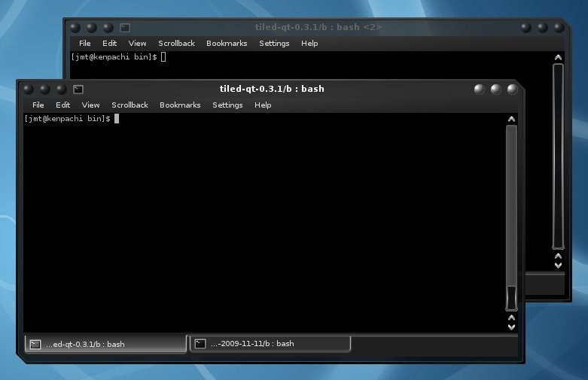Open Settings menu in the bash <2> window
The height and width of the screenshot is (380, 588).
pos(274,44)
